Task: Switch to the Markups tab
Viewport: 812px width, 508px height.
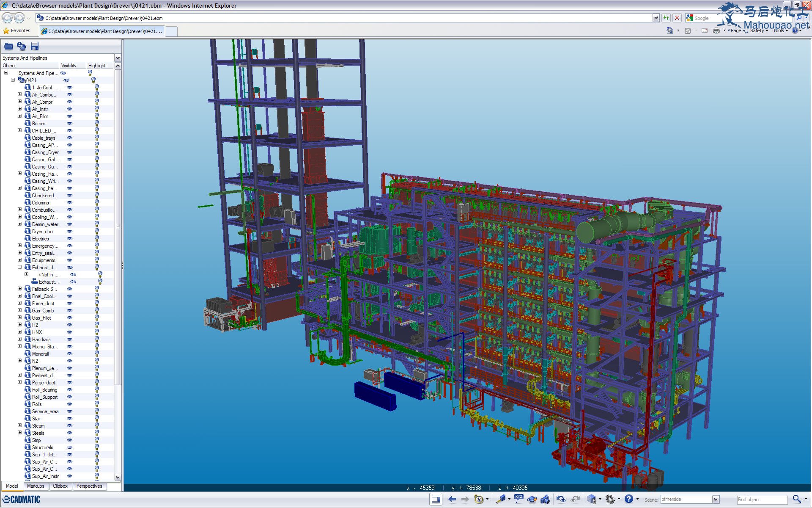Action: (x=36, y=486)
